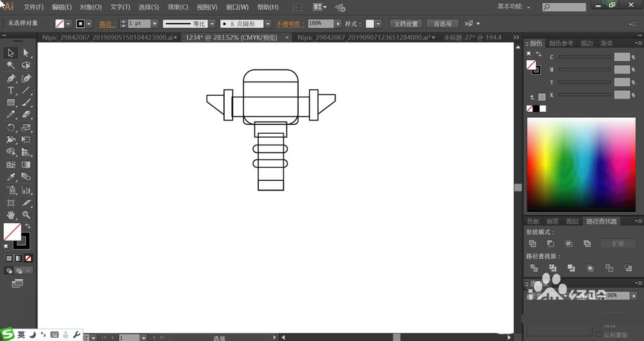
Task: Click Intersect shape mode in Pathfinder
Action: 569,243
